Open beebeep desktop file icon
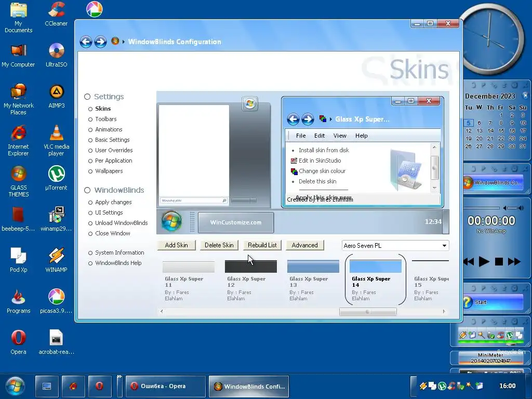Screen dimensions: 532x399 pyautogui.click(x=18, y=220)
